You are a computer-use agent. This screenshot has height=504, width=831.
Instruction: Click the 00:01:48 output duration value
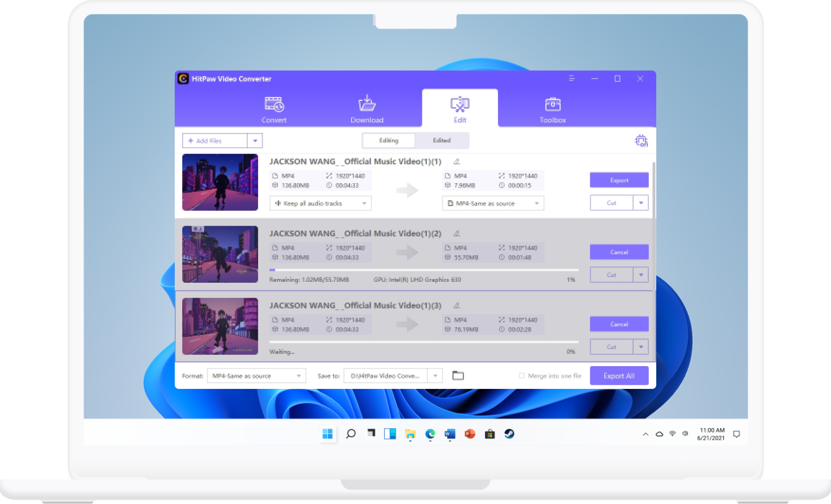pos(520,257)
